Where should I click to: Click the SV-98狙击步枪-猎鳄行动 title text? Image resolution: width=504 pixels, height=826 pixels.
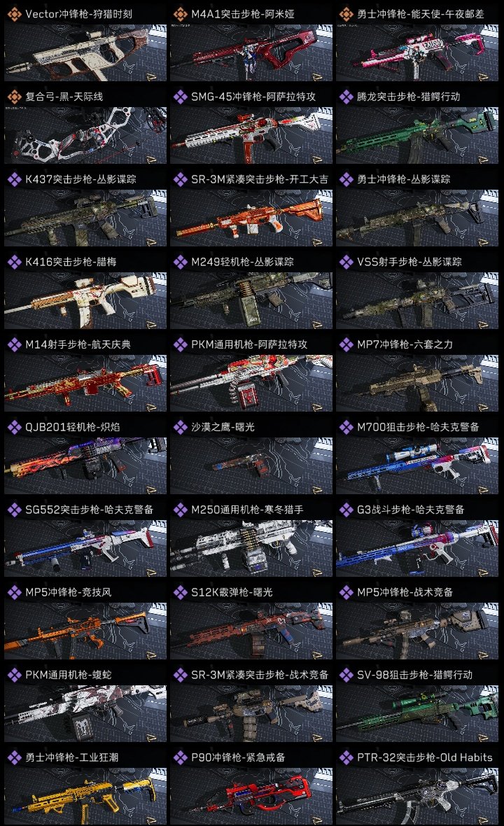pos(414,675)
